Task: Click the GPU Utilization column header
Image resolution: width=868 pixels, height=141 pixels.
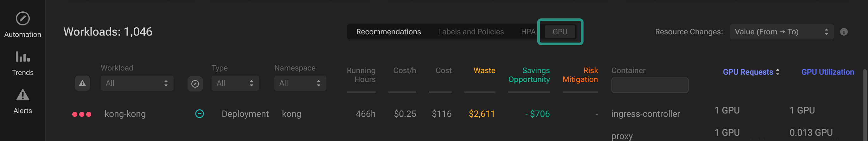Action: point(827,72)
